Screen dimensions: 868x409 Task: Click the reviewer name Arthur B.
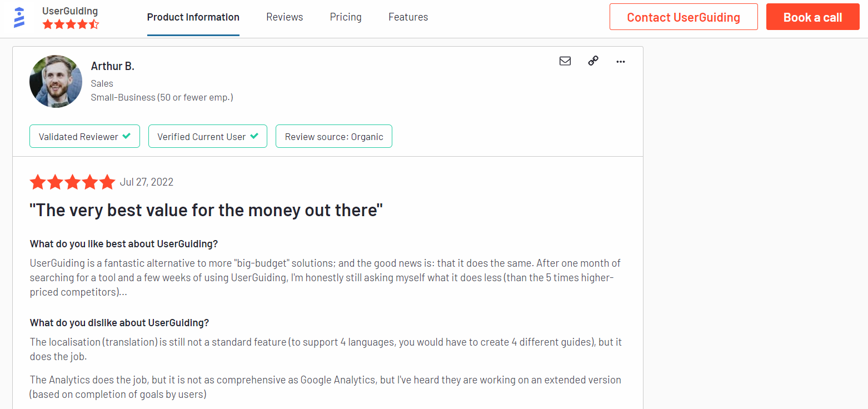[113, 66]
